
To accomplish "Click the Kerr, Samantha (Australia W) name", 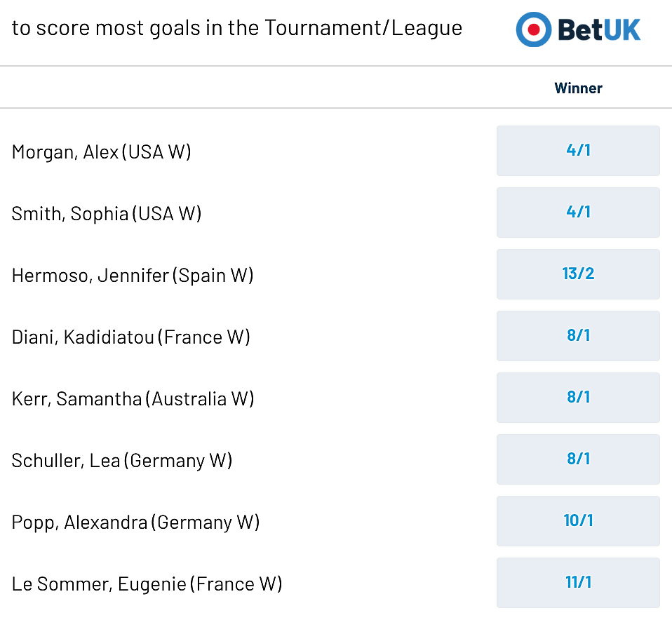I will (133, 399).
